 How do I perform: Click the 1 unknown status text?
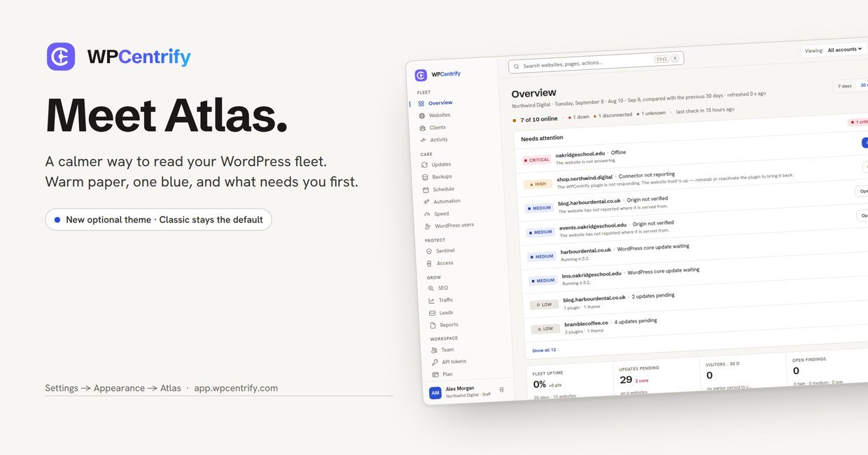click(651, 113)
